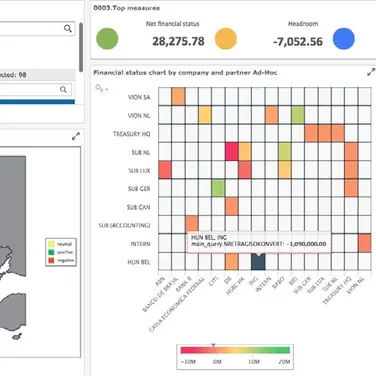The width and height of the screenshot is (376, 376).
Task: Click the search magnifier in the top filter box
Action: pyautogui.click(x=68, y=29)
